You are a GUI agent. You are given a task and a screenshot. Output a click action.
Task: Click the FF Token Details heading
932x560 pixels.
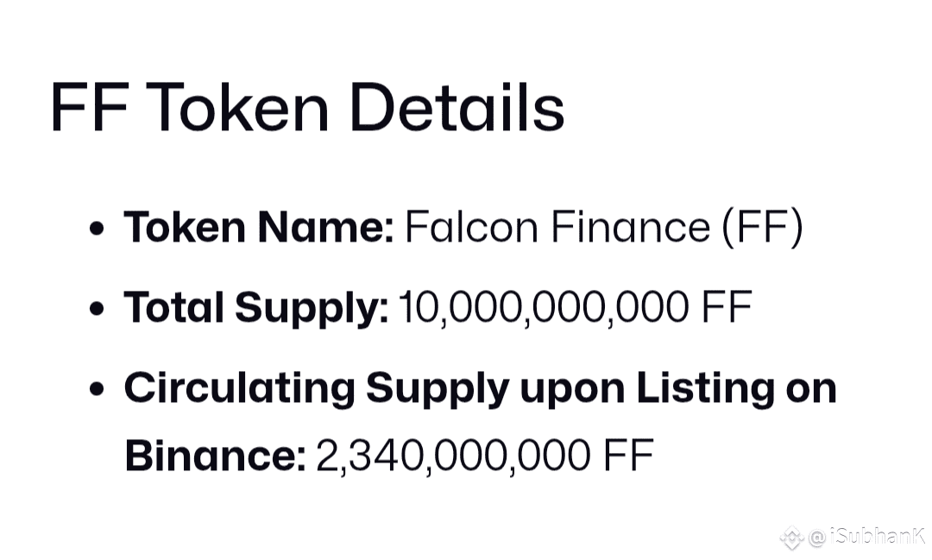pyautogui.click(x=307, y=107)
